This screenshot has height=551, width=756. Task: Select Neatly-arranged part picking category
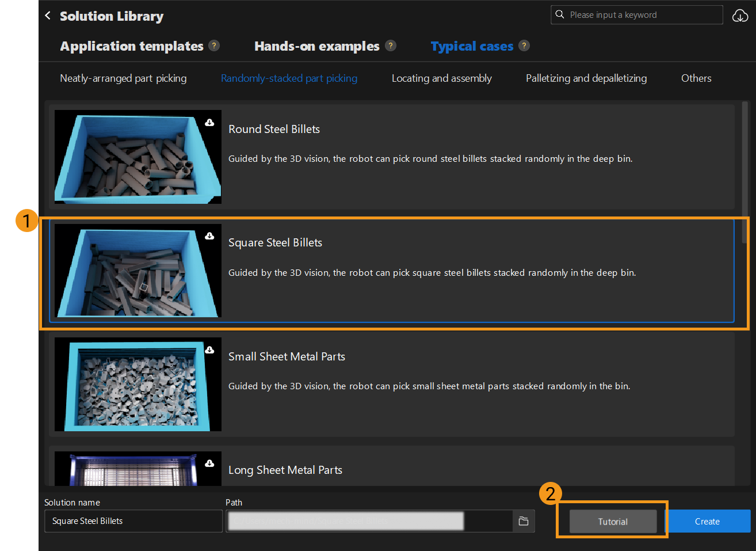point(123,78)
